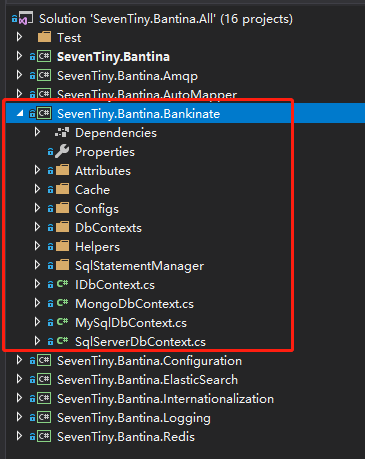
Task: Select the Solution 'SevenTiny.Bantina.All' root label
Action: pyautogui.click(x=166, y=19)
